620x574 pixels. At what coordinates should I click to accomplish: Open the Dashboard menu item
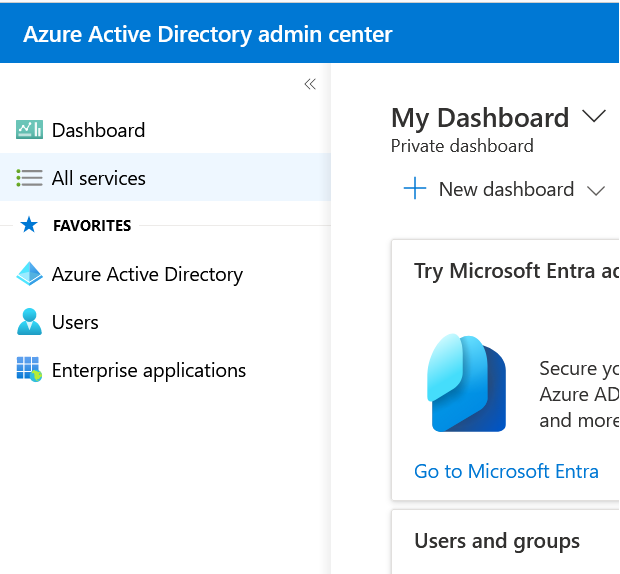tap(165, 130)
